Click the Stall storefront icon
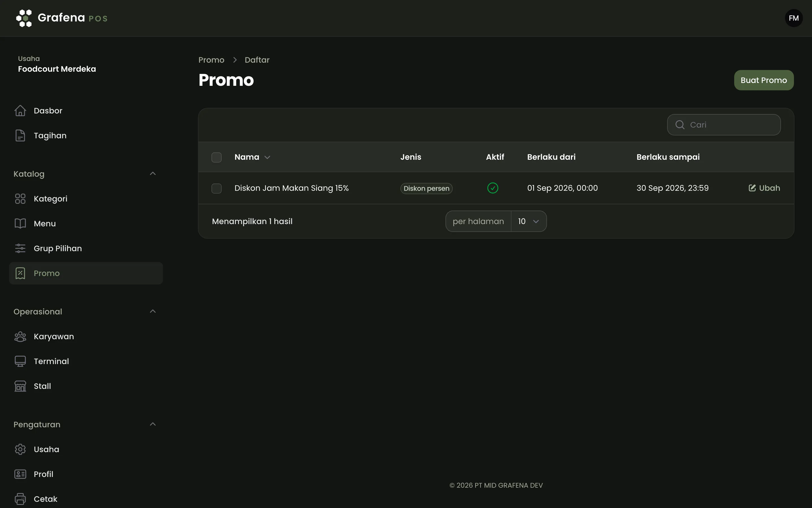The image size is (812, 508). click(20, 386)
